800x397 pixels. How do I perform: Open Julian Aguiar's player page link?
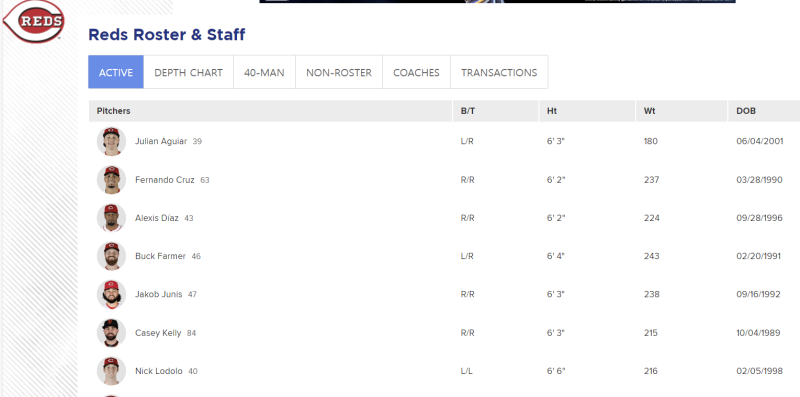(x=161, y=141)
